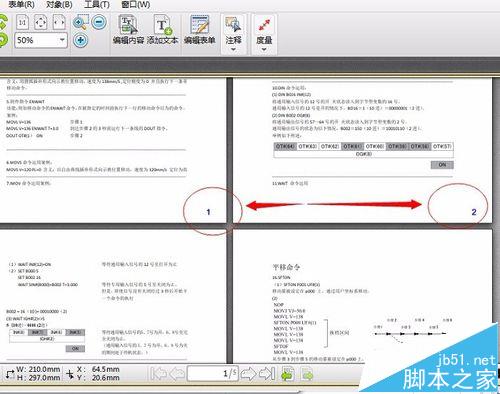
Task: Click the 平移命令 heading text
Action: coord(286,267)
